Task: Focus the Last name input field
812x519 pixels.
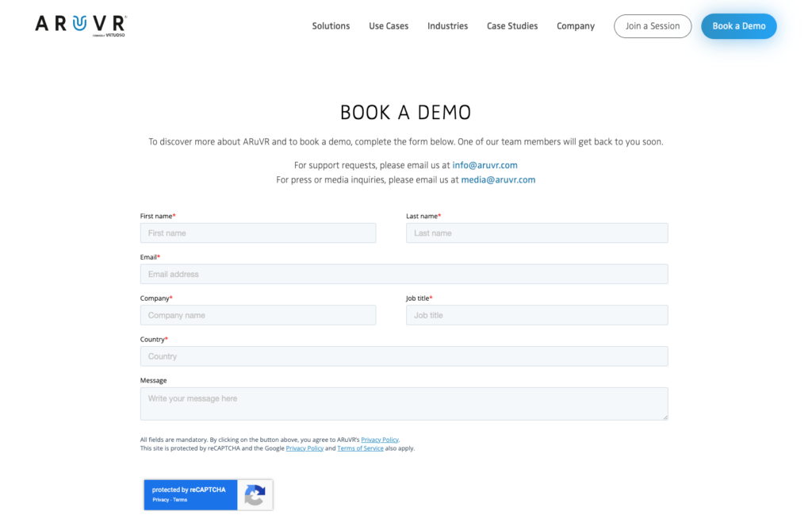Action: click(x=537, y=233)
